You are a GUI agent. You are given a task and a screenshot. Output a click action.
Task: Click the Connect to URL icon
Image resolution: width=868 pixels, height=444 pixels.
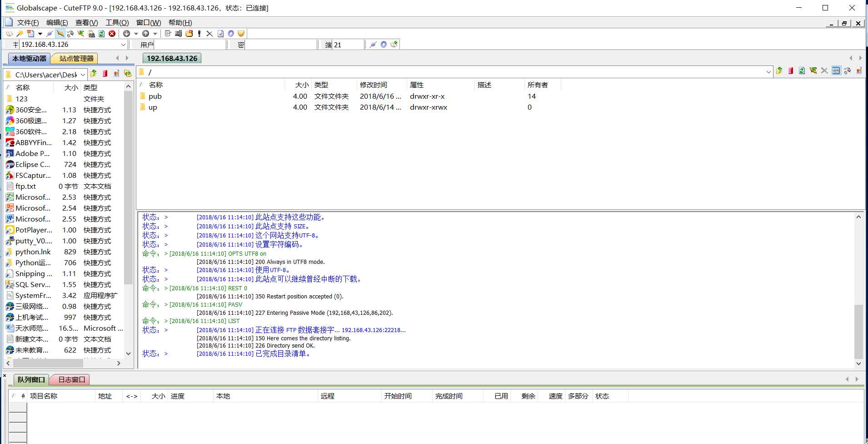coord(92,34)
